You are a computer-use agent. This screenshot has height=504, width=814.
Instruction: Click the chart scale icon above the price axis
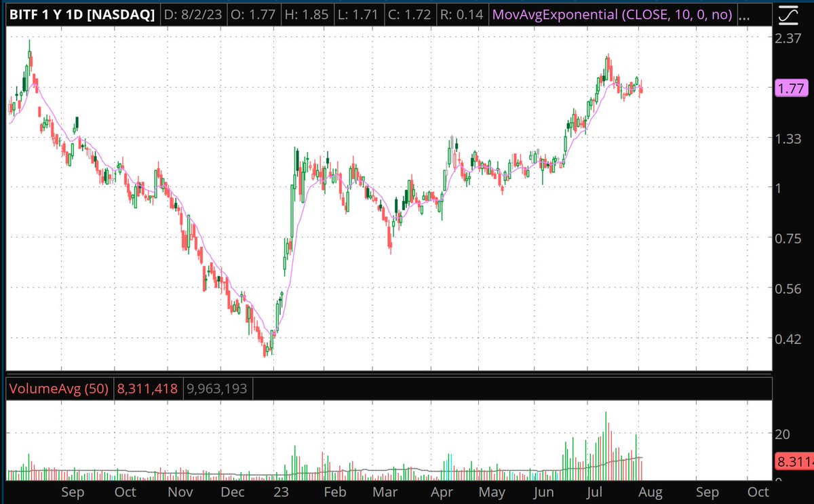(x=789, y=14)
